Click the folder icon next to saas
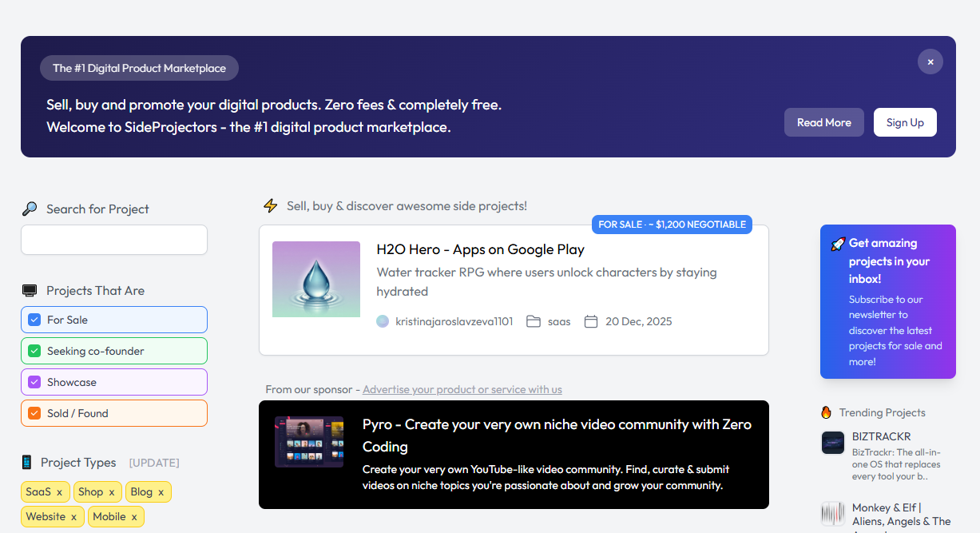Screen dimensions: 980x533 pyautogui.click(x=534, y=321)
